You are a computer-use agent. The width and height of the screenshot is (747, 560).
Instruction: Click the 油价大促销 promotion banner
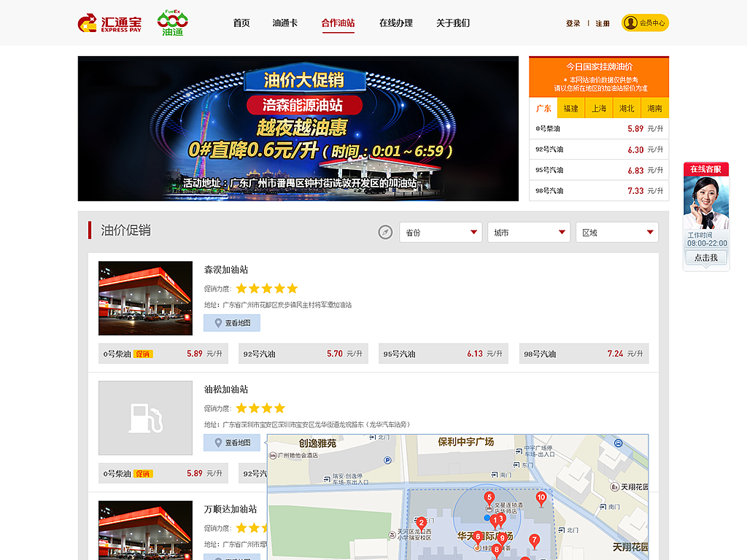tap(298, 128)
